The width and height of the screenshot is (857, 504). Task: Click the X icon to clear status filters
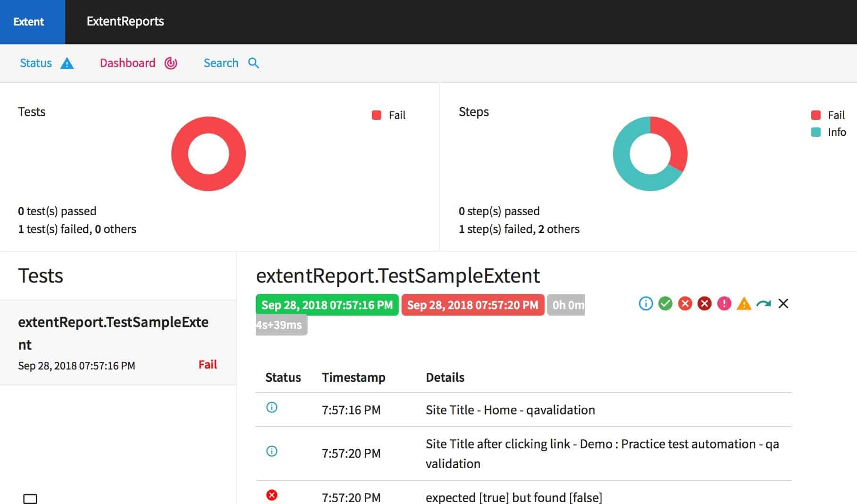point(783,304)
